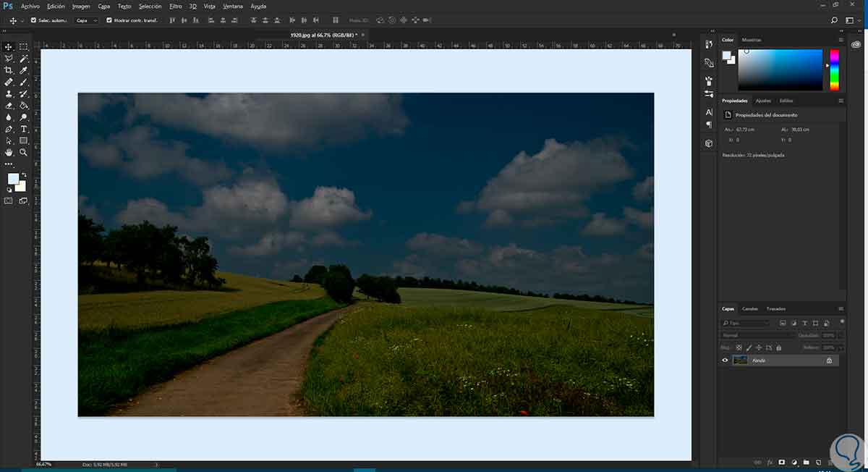868x472 pixels.
Task: Toggle lock transparent pixels icon in Capas
Action: click(x=739, y=347)
